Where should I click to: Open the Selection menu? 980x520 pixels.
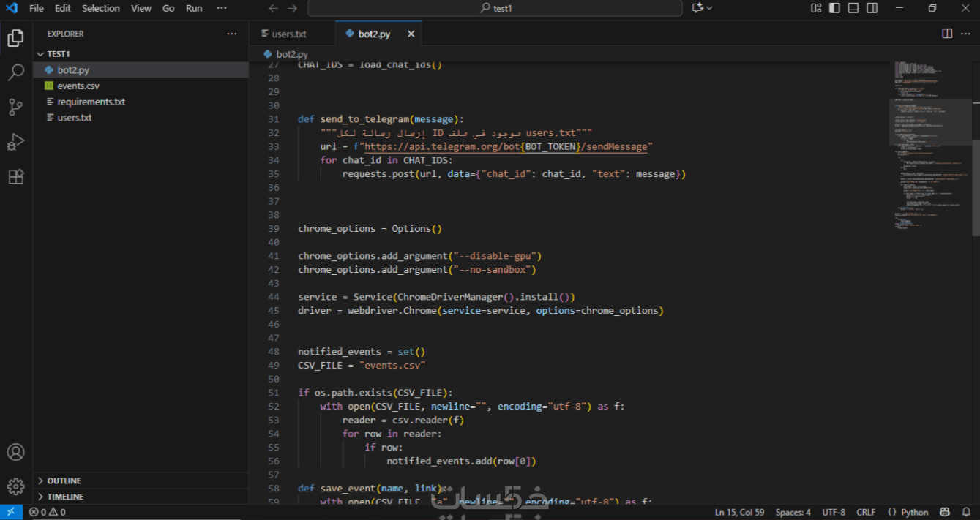pos(100,8)
